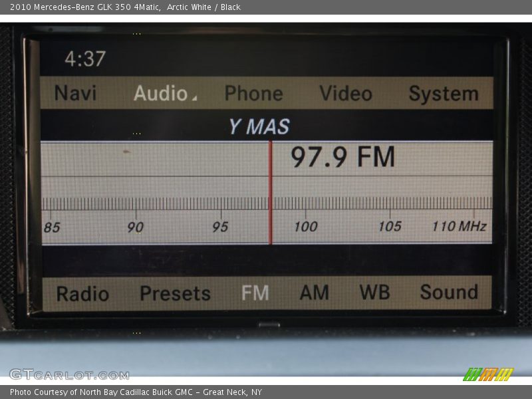Click the GTCarLot.com watermark logo
The image size is (532, 399).
[x=69, y=374]
